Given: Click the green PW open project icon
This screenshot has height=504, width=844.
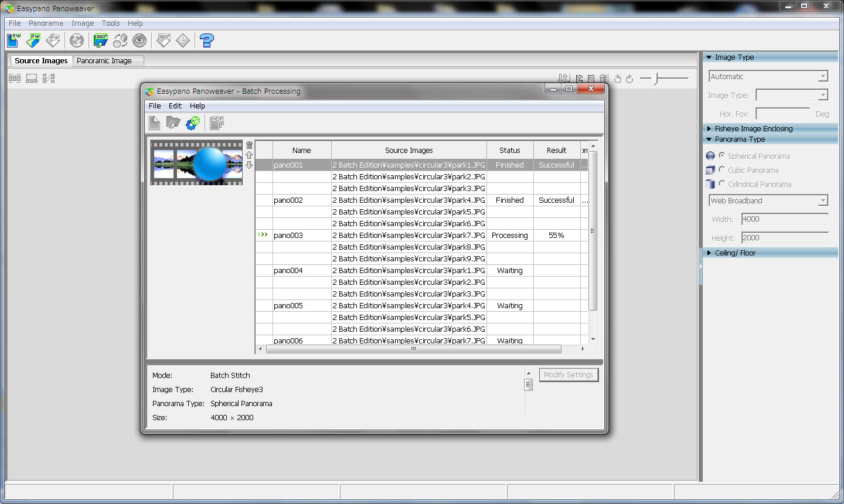Looking at the screenshot, I should pyautogui.click(x=33, y=40).
